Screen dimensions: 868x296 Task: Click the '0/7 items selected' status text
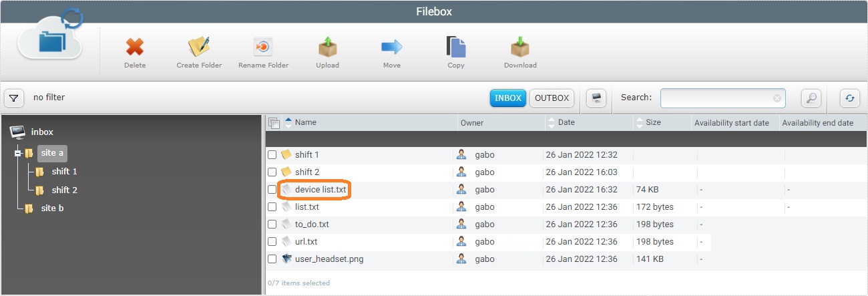298,283
